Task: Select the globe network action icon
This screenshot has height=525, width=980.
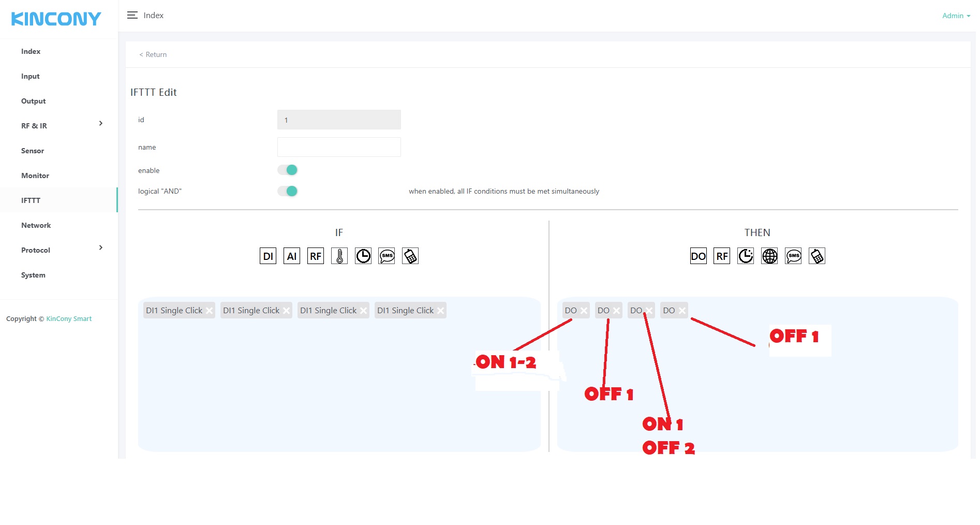Action: (x=769, y=256)
